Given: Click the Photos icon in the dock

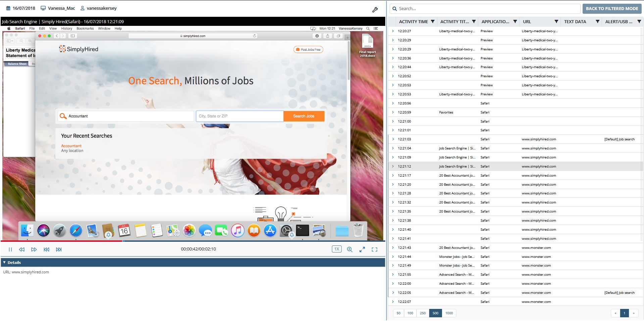Looking at the screenshot, I should (x=189, y=231).
